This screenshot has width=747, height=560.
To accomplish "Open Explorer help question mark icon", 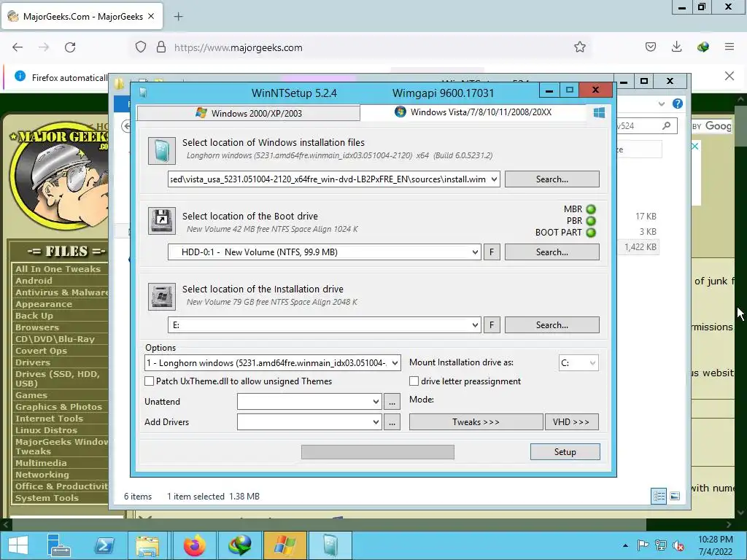I will [x=677, y=104].
